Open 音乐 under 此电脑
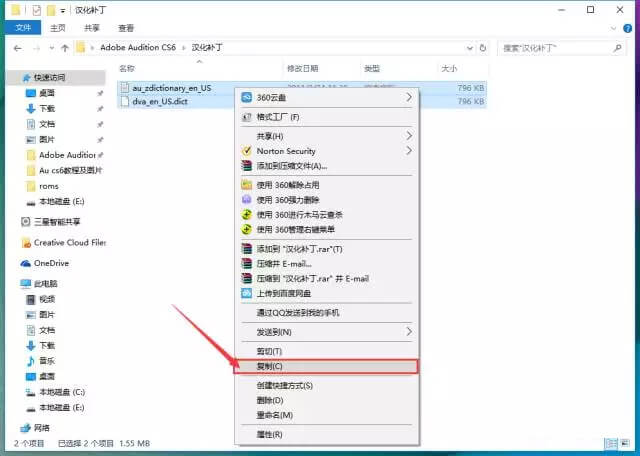 tap(47, 361)
